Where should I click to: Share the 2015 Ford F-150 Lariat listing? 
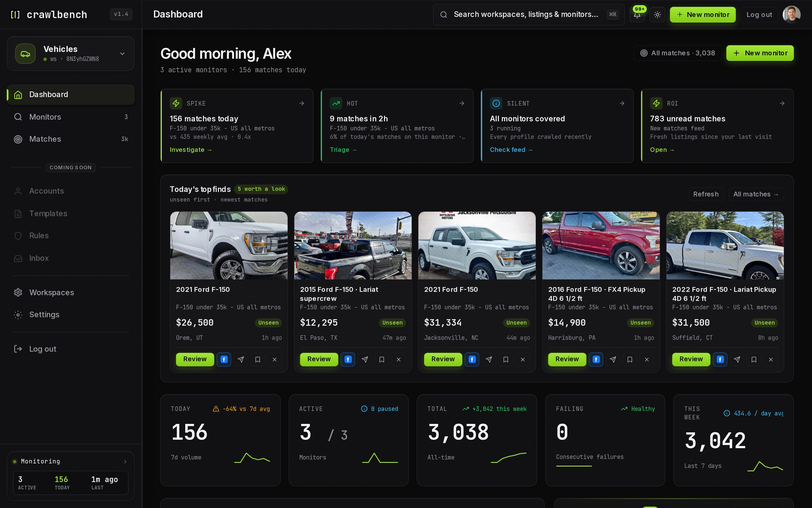[365, 360]
